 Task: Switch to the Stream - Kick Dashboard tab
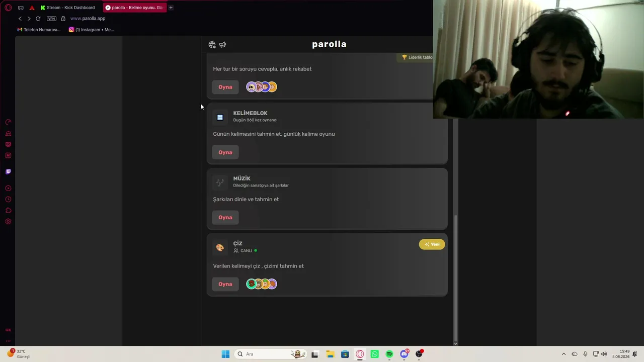pos(67,8)
